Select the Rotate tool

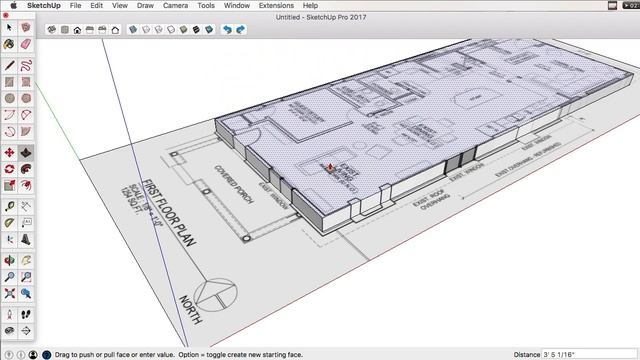9,169
